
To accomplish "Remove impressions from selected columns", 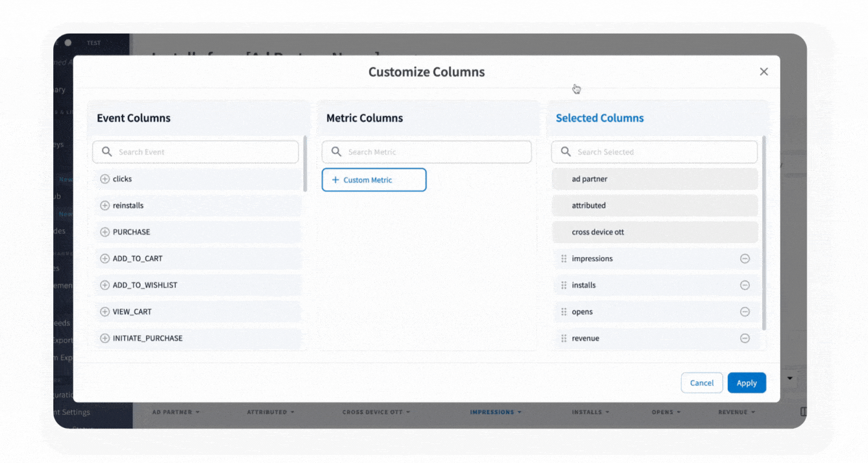I will [745, 259].
